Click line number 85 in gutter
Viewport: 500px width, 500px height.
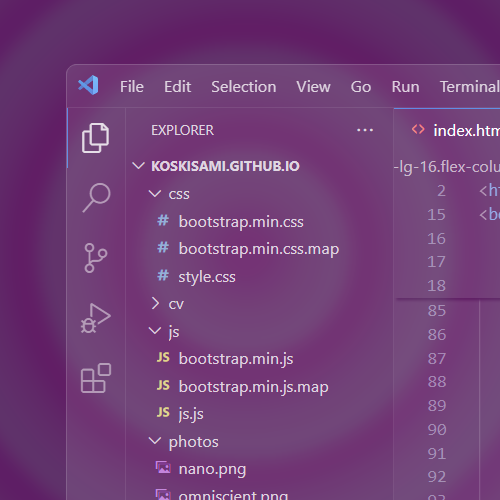pyautogui.click(x=437, y=311)
